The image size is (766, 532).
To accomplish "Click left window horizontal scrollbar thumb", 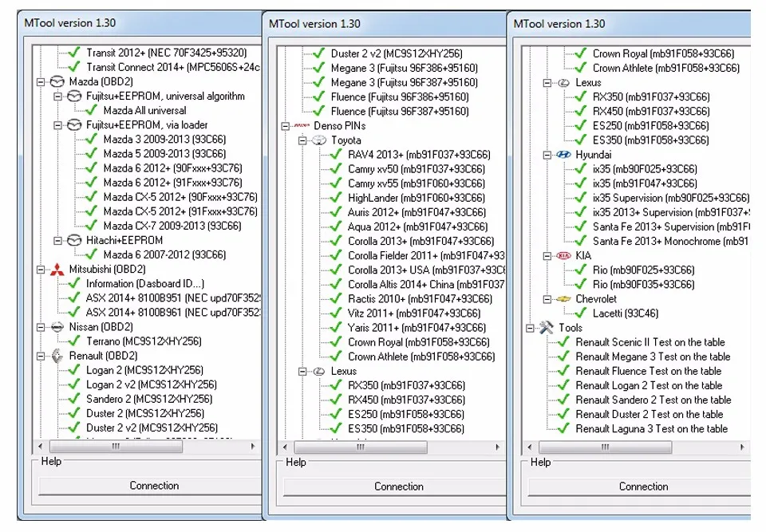I will click(116, 446).
